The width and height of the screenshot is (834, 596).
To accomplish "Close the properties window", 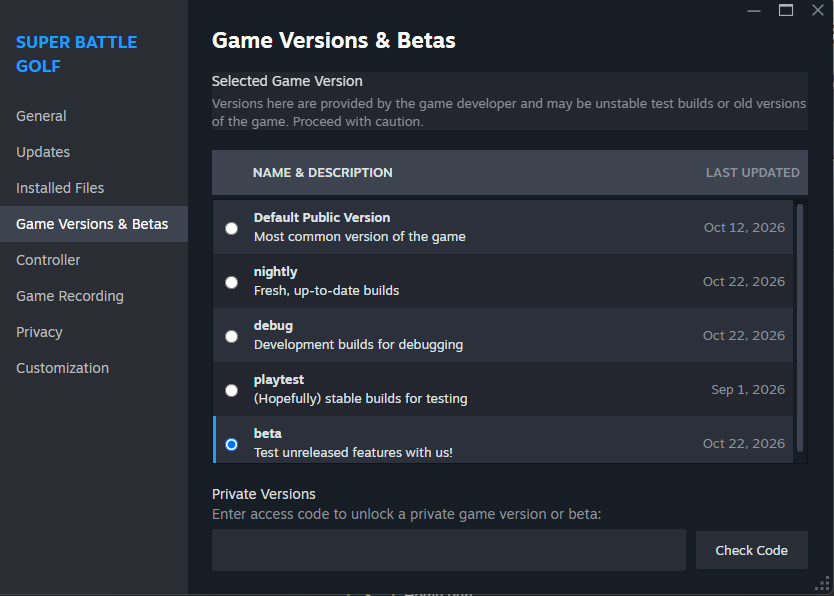I will tap(818, 11).
